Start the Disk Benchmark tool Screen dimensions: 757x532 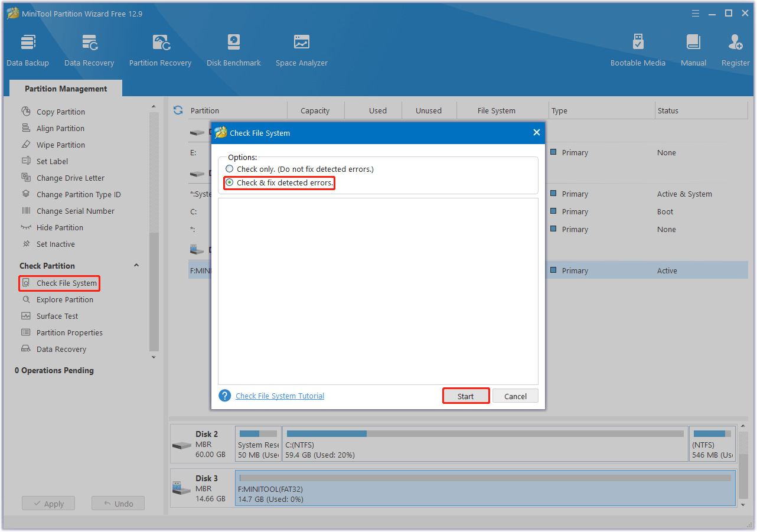click(x=233, y=50)
